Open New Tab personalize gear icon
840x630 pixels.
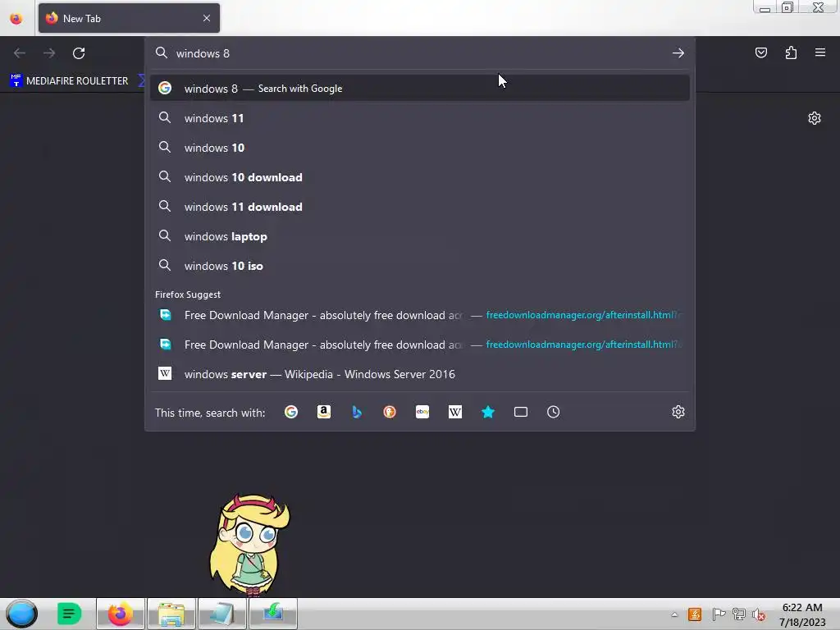(x=815, y=118)
